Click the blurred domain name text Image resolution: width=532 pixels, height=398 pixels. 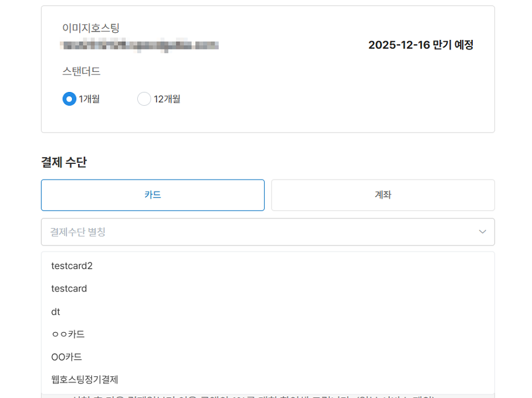pyautogui.click(x=139, y=45)
